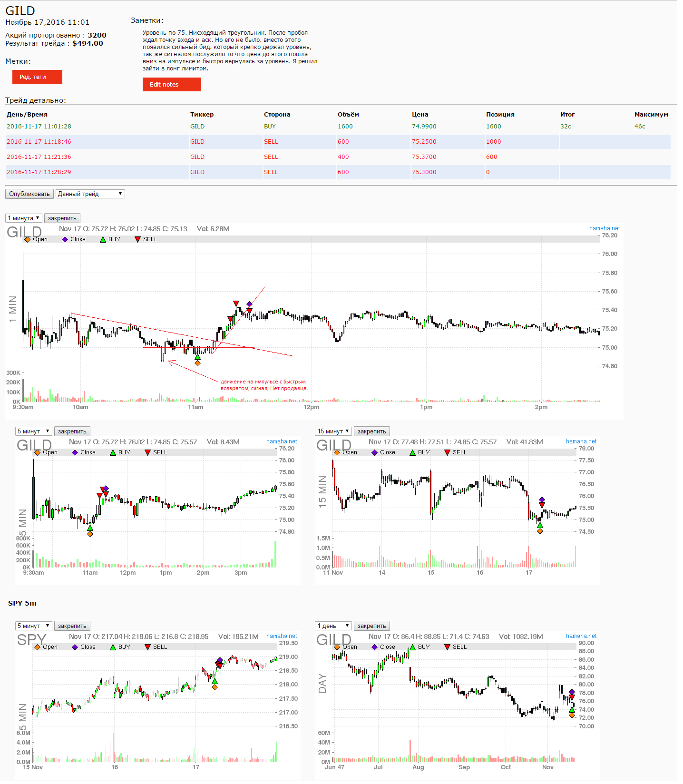Click the orange open marker on the GILD 5 MIN chart candles
This screenshot has width=683, height=784.
(x=90, y=534)
